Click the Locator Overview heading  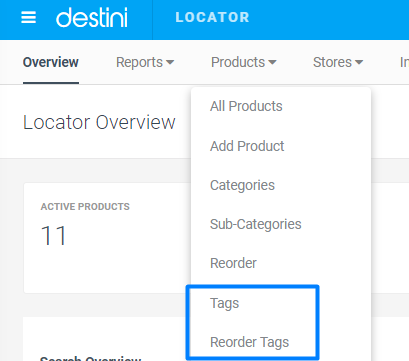pos(99,122)
